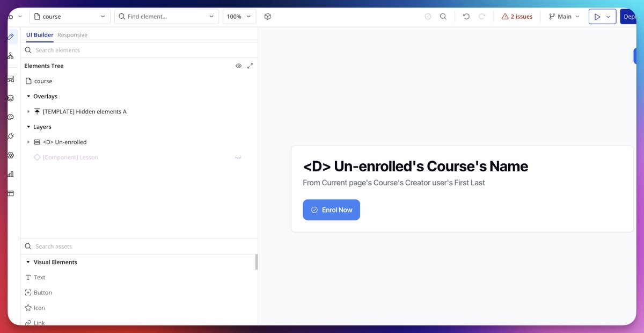Expand Elements Tree panel to full size
Viewport: 644px width, 333px height.
pos(250,66)
